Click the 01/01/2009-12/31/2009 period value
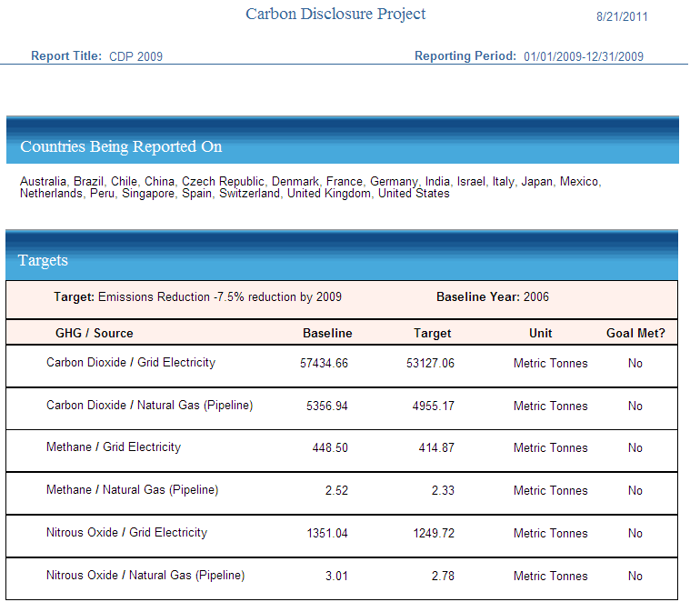The height and width of the screenshot is (612, 700). pyautogui.click(x=584, y=56)
